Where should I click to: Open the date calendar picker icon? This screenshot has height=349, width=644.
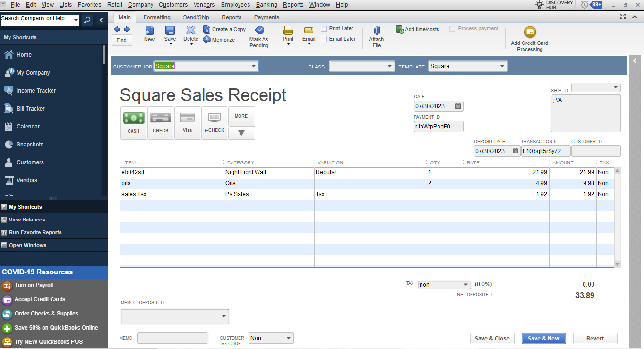[x=458, y=106]
